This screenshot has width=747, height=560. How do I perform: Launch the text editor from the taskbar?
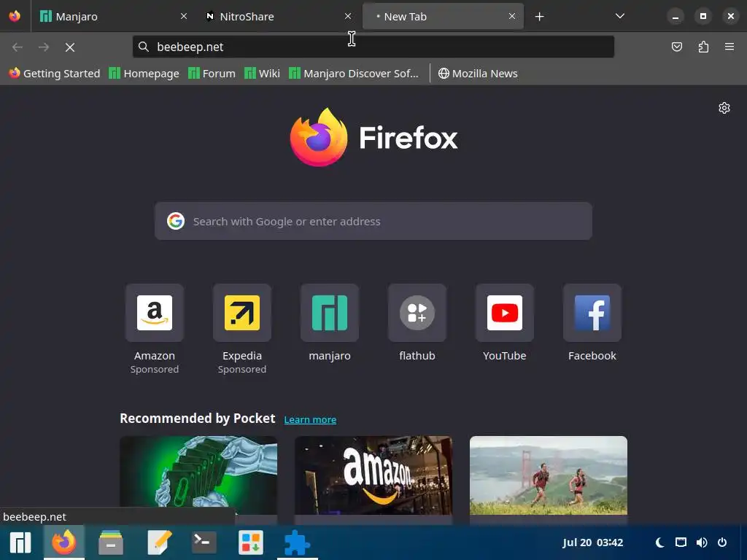coord(158,542)
